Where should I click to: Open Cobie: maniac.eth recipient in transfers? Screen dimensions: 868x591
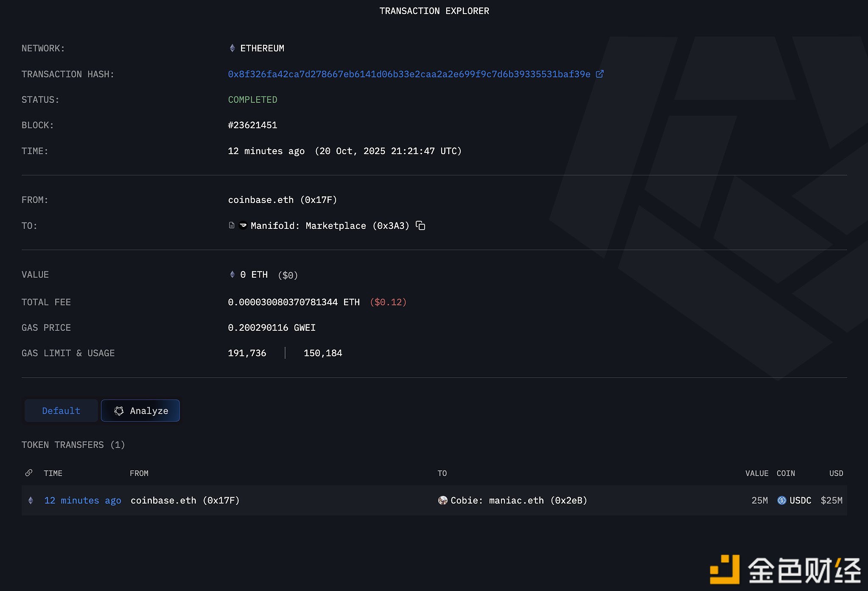point(518,501)
